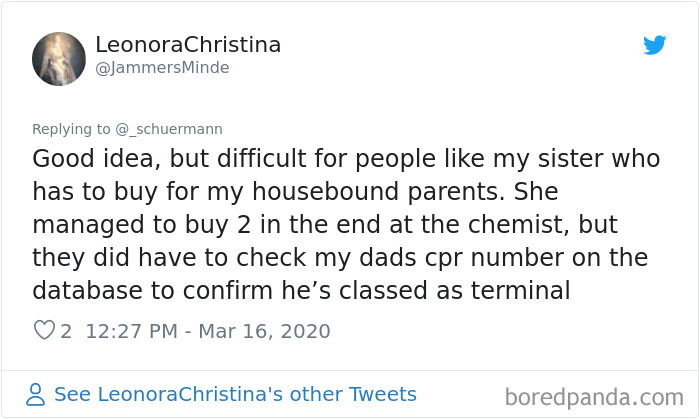Click the phrase "Good idea" in the tweet

click(x=93, y=159)
